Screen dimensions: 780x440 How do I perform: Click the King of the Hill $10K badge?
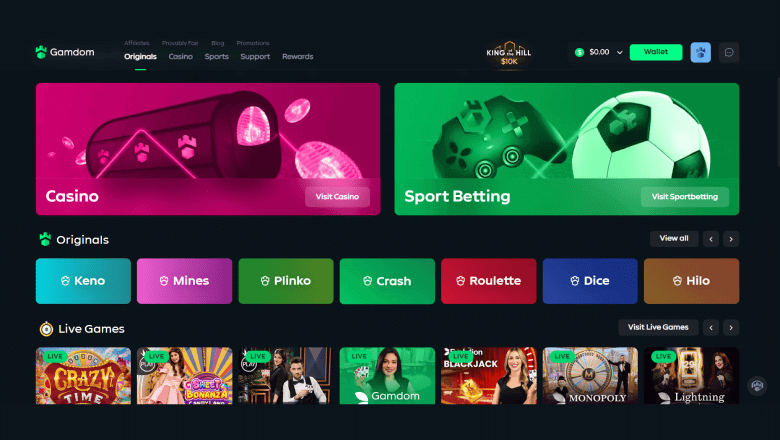[508, 54]
